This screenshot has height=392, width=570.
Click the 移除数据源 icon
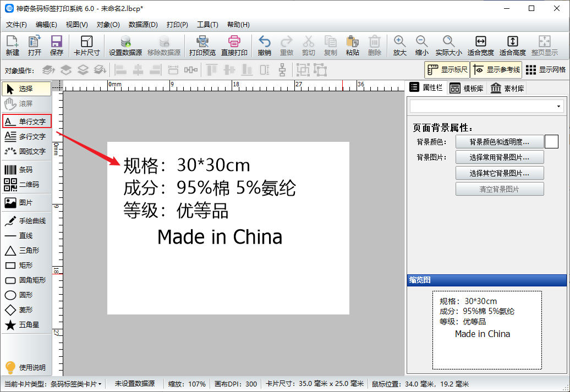click(x=164, y=46)
